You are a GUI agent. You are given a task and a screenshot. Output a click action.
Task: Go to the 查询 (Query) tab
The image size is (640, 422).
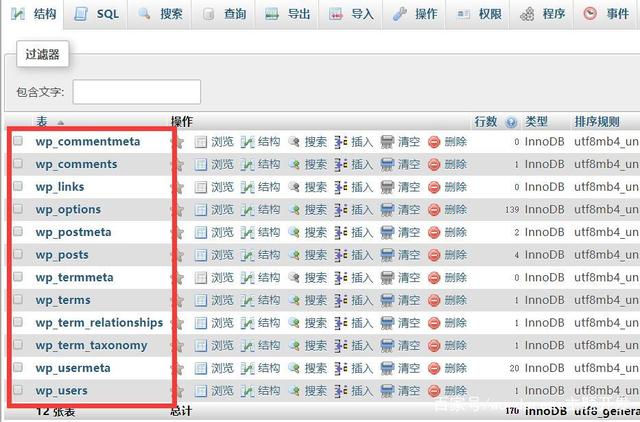(x=224, y=14)
